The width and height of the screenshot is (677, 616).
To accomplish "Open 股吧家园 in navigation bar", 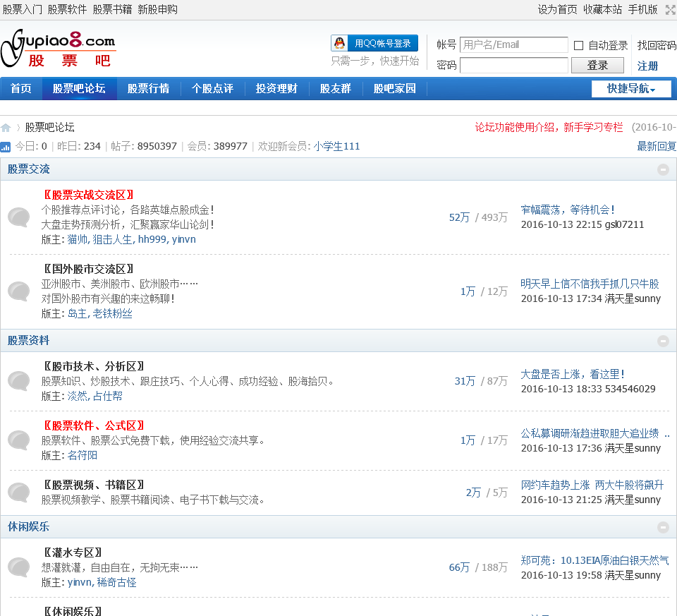I will 395,89.
